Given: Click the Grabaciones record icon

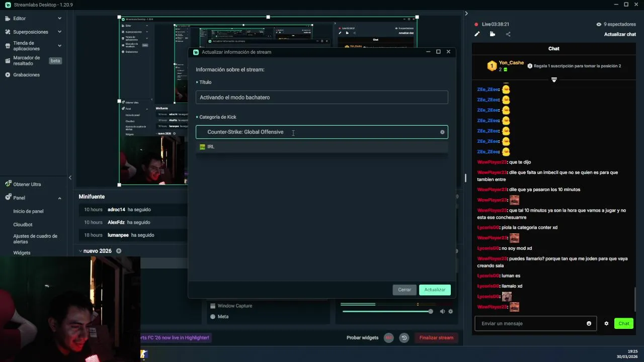Looking at the screenshot, I should tap(8, 75).
